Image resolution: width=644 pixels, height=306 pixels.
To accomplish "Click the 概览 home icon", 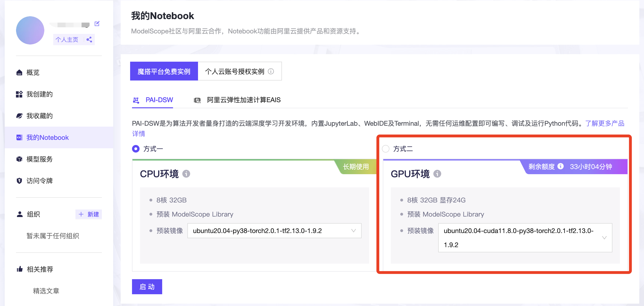I will (x=19, y=72).
